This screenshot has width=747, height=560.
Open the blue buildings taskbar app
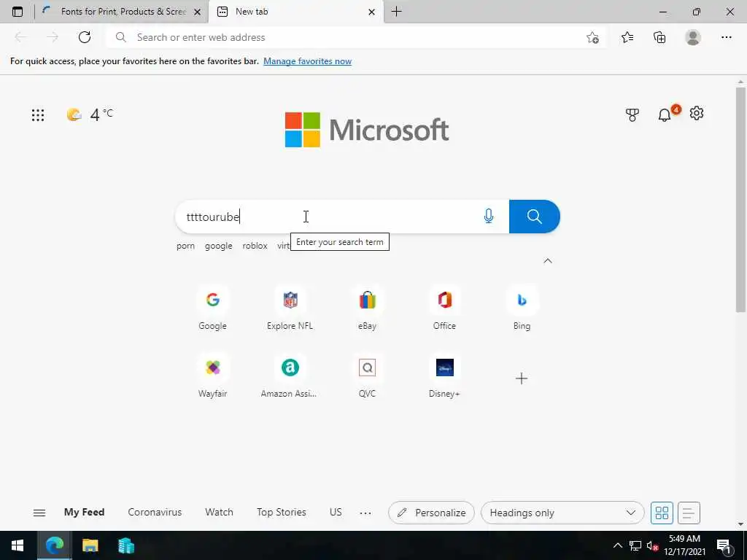coord(126,545)
